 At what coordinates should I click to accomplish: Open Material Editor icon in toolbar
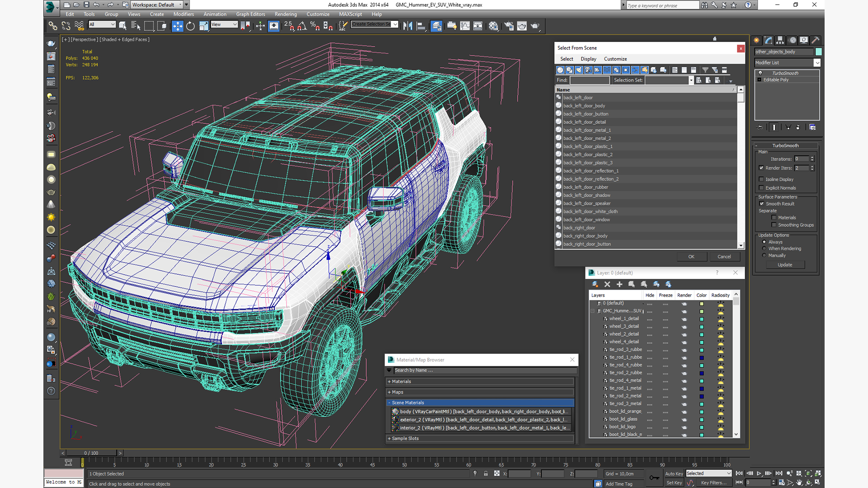coord(493,26)
